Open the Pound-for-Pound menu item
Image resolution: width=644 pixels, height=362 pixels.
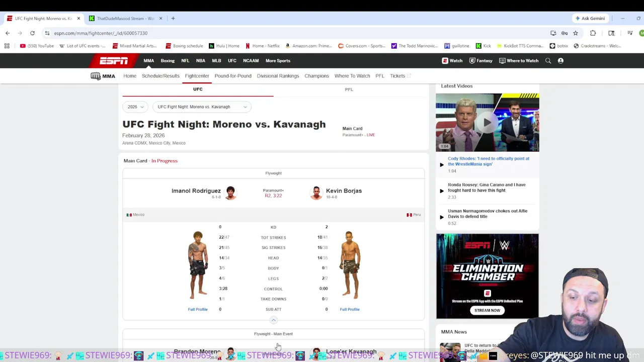coord(233,76)
